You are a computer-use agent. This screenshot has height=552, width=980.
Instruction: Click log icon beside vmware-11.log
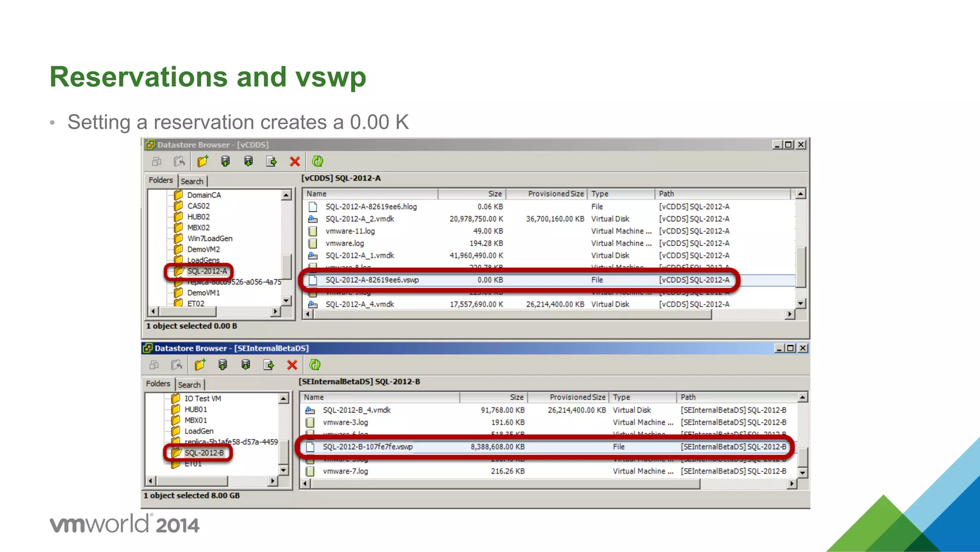click(313, 231)
